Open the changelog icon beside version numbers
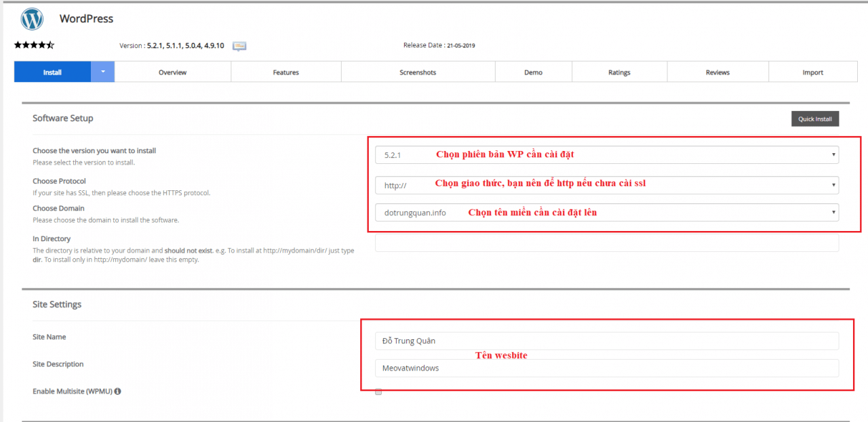This screenshot has width=868, height=422. [239, 46]
